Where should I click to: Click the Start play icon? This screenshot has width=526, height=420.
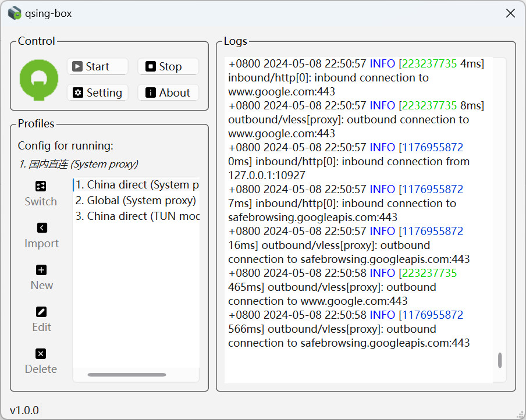click(x=77, y=66)
